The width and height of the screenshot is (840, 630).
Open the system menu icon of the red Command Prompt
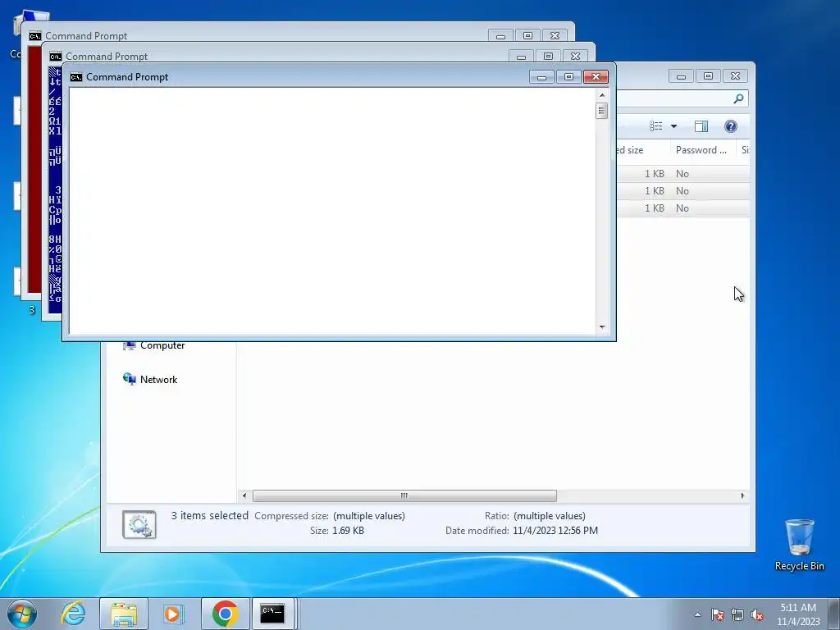(35, 36)
